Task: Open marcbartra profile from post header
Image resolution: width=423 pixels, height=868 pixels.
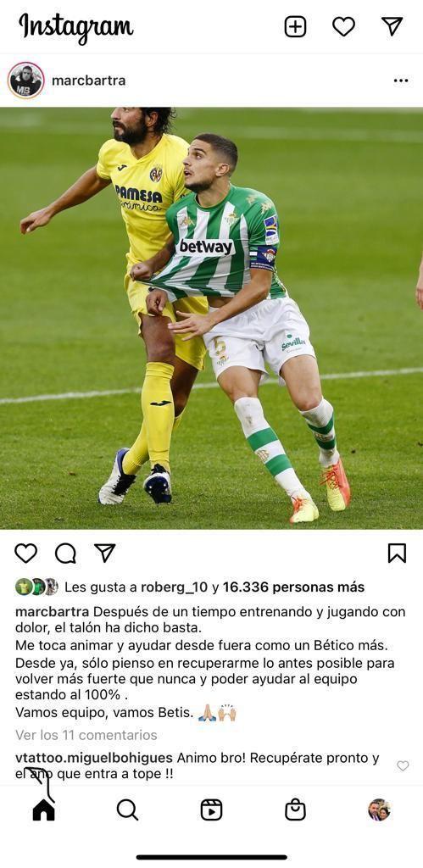Action: tap(89, 81)
